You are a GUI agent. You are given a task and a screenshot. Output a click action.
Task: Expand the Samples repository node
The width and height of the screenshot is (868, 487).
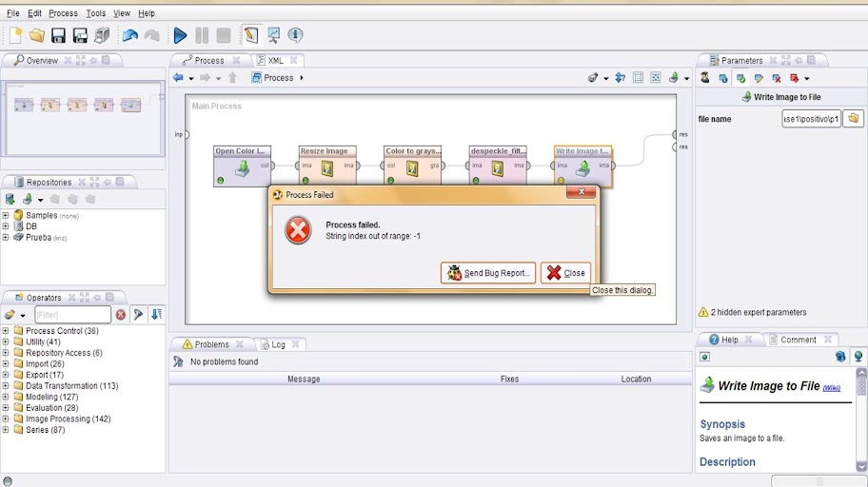click(6, 216)
